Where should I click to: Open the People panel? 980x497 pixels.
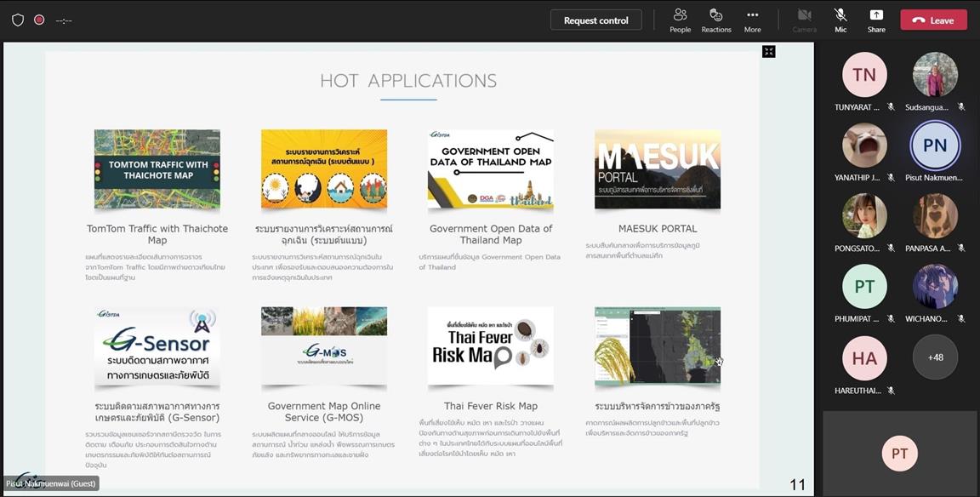click(x=680, y=20)
